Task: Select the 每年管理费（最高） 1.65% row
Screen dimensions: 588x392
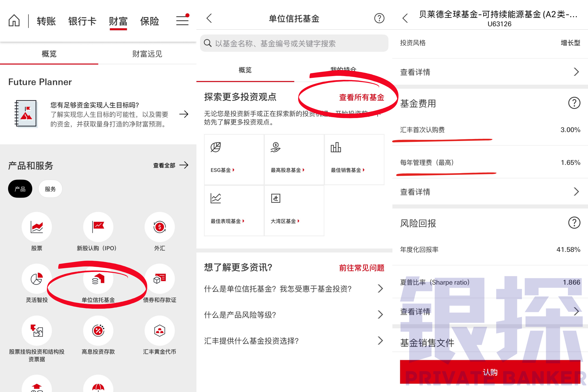Action: [490, 163]
